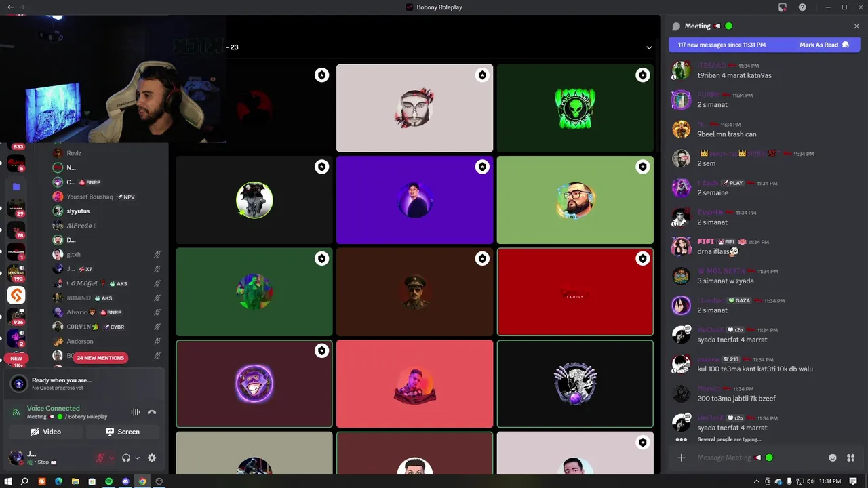This screenshot has width=868, height=488.
Task: Open Windows taskbar search
Action: (x=24, y=481)
